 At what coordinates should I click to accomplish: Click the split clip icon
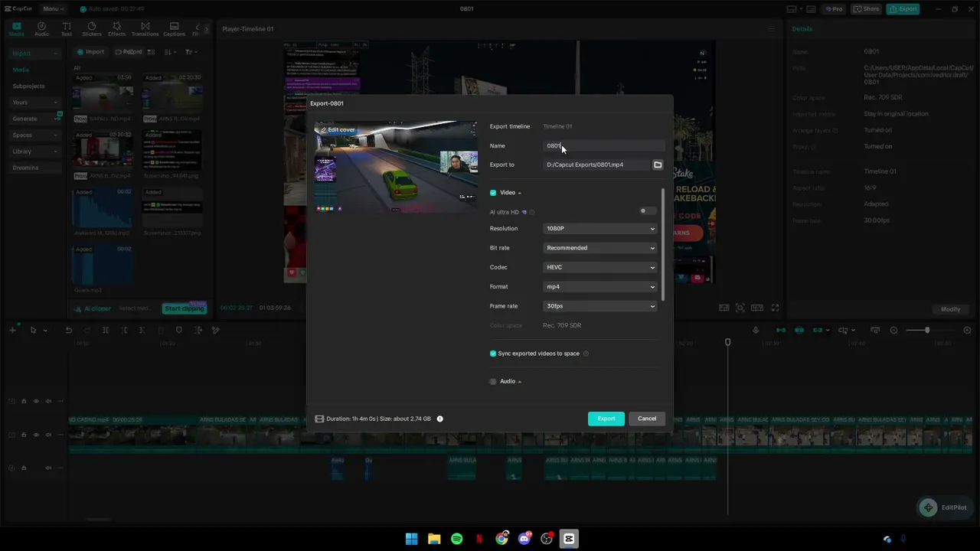click(106, 330)
